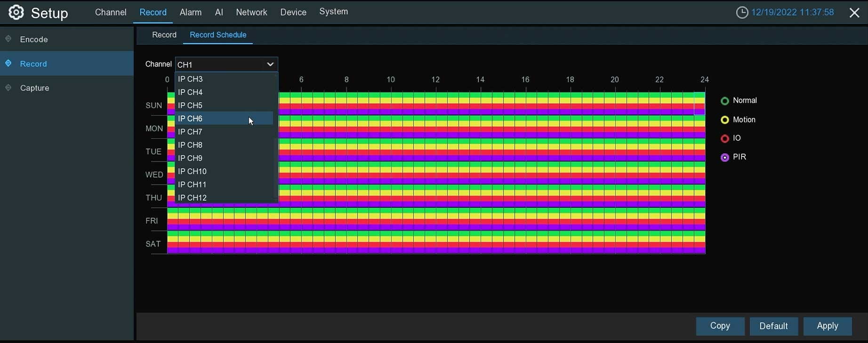This screenshot has width=868, height=343.
Task: Select the Normal recording type radio button
Action: click(725, 101)
